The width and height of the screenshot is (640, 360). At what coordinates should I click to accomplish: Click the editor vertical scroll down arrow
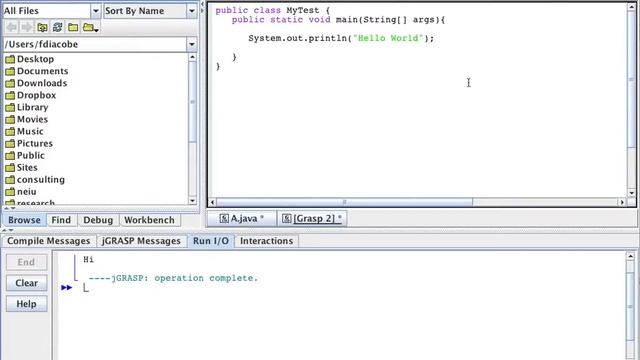tap(631, 193)
